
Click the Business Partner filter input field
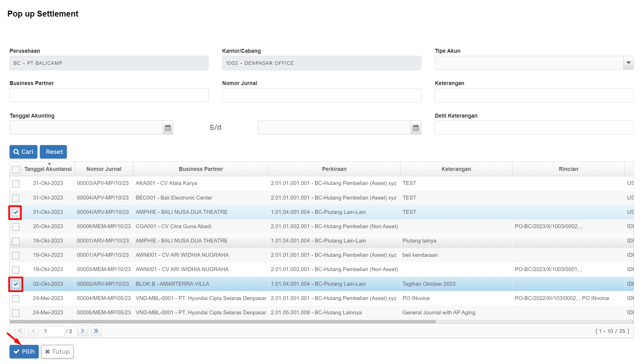pos(109,95)
